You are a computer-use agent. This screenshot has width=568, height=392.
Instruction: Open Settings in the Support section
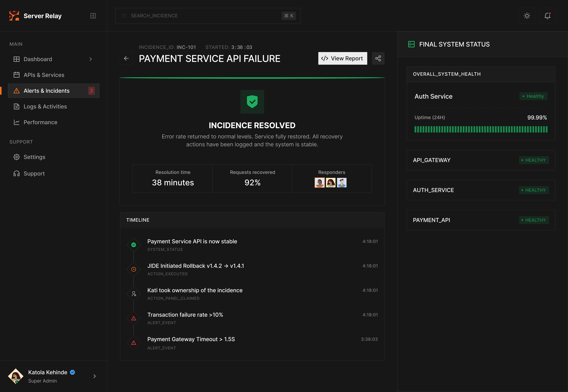click(34, 157)
